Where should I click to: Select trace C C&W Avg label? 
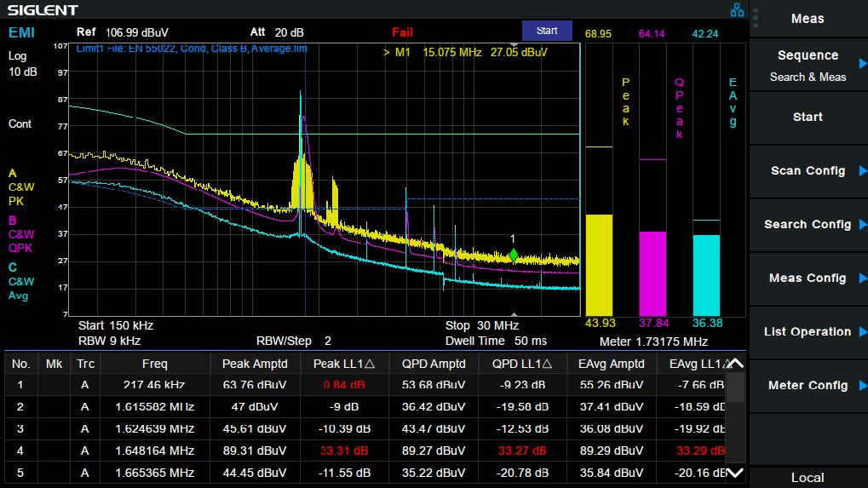[20, 281]
